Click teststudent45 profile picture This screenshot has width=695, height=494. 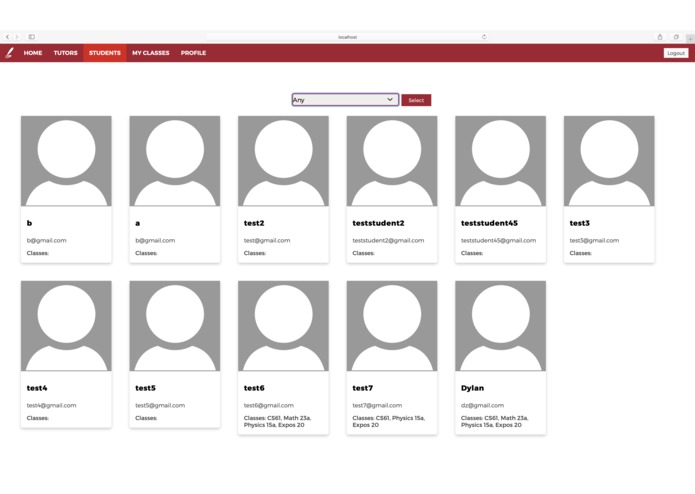point(500,161)
